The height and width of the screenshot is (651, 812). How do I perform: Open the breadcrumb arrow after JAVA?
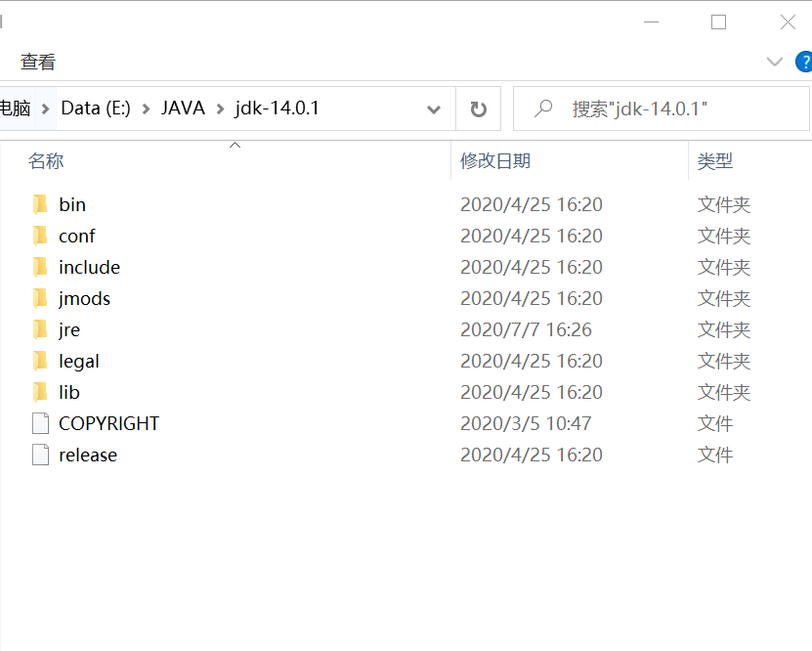[220, 108]
